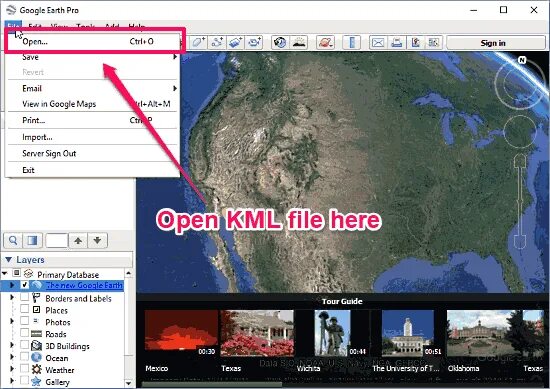
Task: Click the Borders and Labels flag icon
Action: pos(36,298)
